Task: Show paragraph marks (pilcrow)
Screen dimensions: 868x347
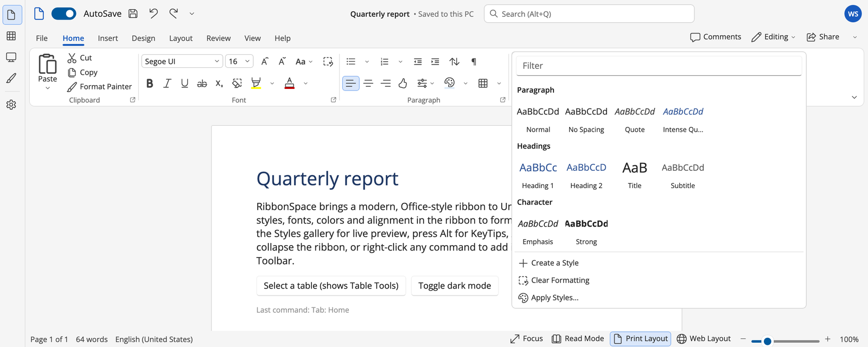Action: point(474,61)
